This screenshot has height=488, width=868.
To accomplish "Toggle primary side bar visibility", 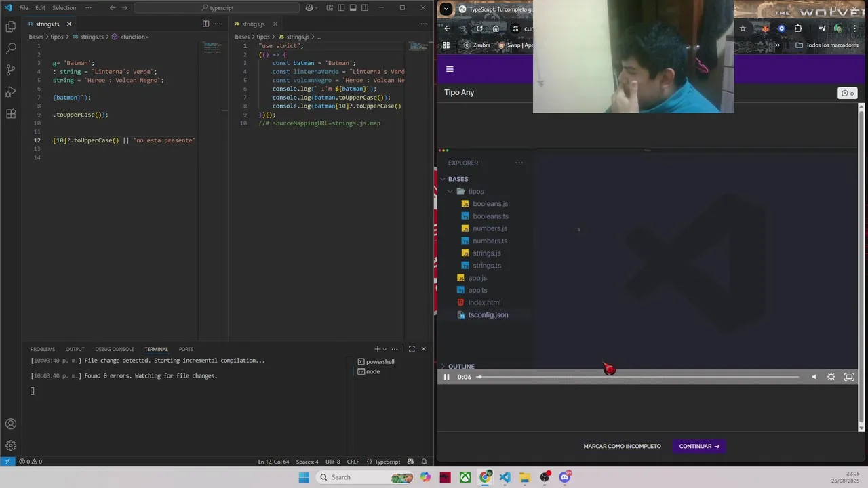I will click(341, 8).
